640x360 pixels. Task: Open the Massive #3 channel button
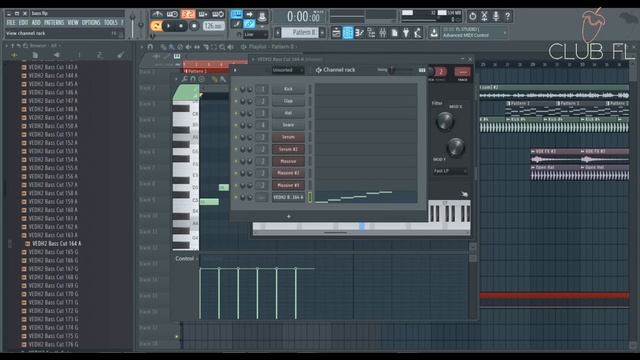288,185
